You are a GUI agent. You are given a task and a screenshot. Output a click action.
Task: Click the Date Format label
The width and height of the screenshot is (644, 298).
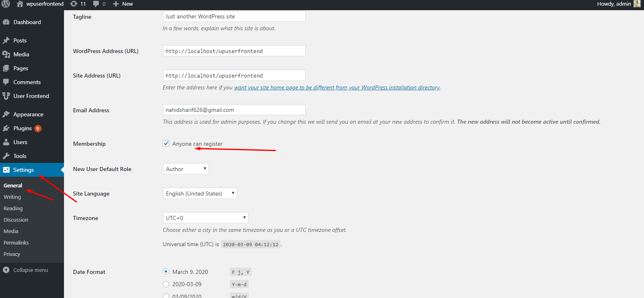pos(89,272)
